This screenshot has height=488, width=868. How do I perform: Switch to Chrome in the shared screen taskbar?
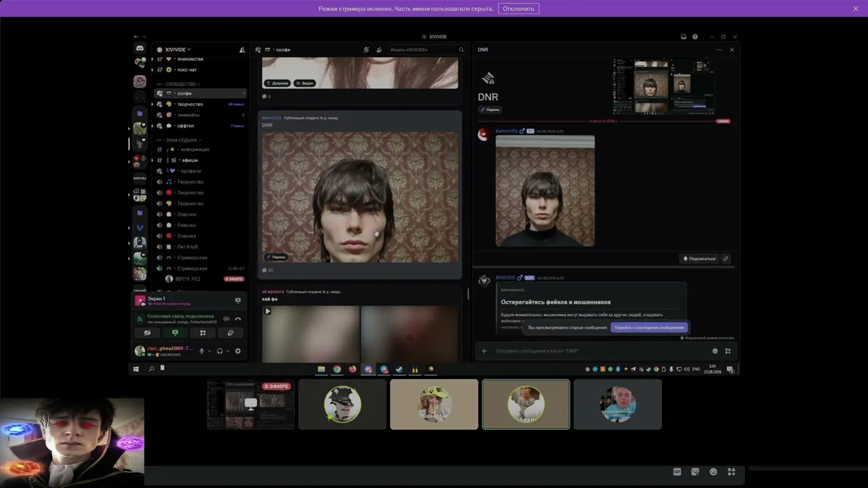(337, 369)
